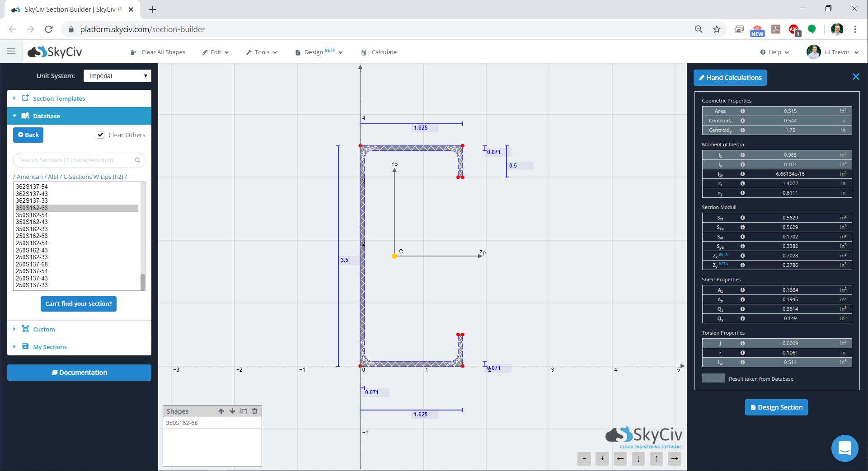Open the Edit menu

click(x=216, y=52)
